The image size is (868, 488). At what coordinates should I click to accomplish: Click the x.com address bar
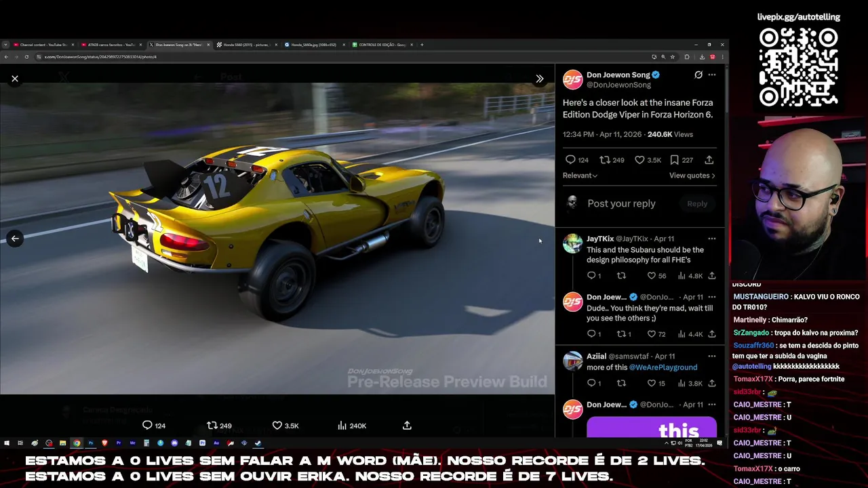[x=339, y=57]
